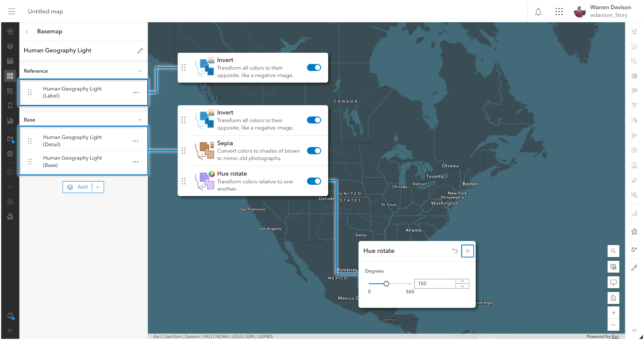Click Warren Davison profile avatar
The height and width of the screenshot is (340, 644).
point(580,12)
